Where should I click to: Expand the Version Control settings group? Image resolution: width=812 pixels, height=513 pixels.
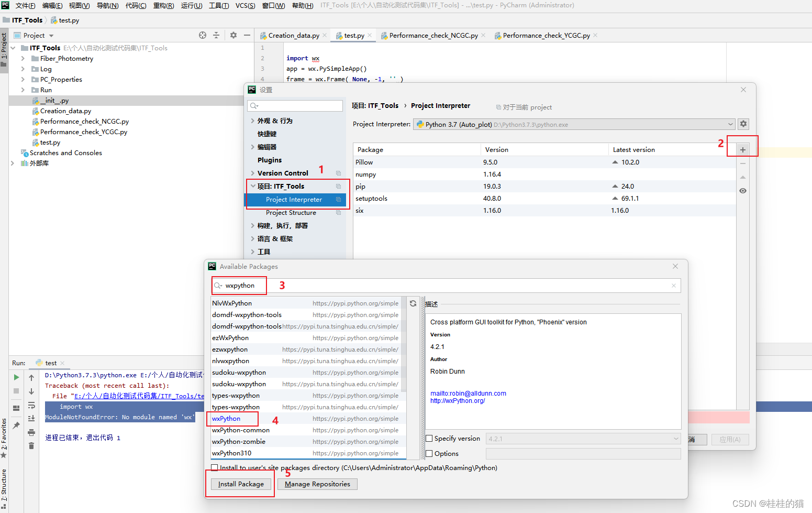(x=253, y=173)
